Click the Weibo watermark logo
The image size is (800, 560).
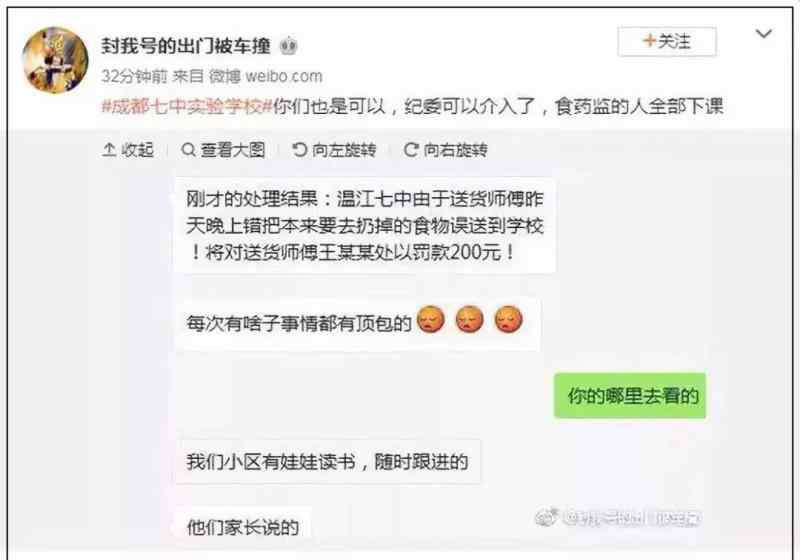pyautogui.click(x=547, y=518)
